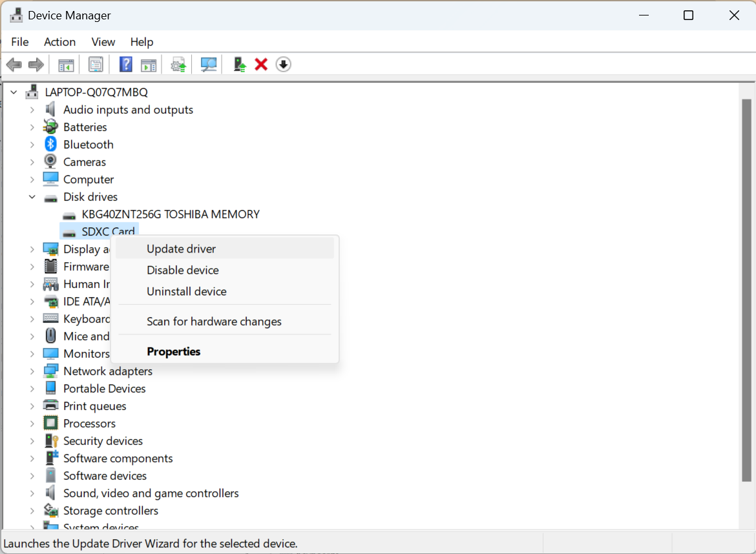Collapse the Disk drives category chevron

32,196
